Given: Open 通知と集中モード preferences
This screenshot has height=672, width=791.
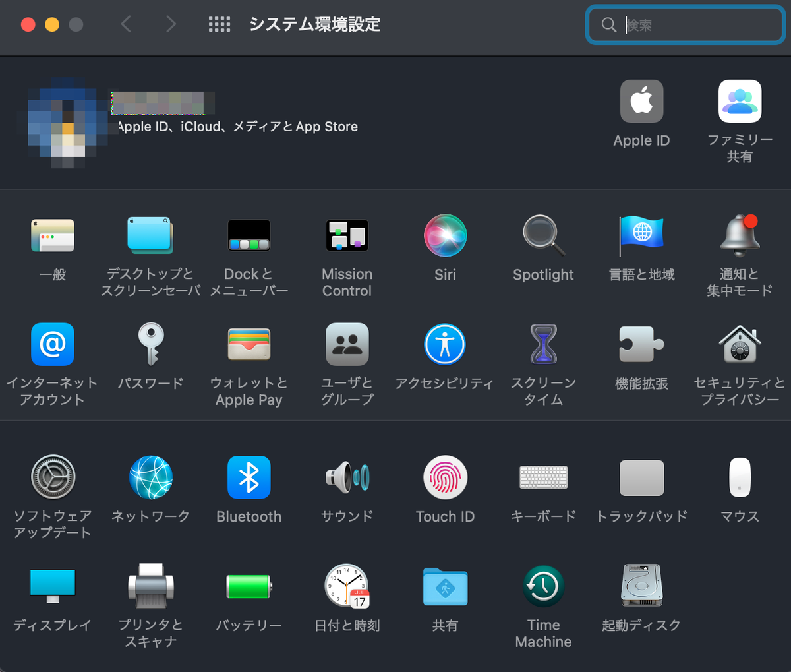Looking at the screenshot, I should click(740, 235).
